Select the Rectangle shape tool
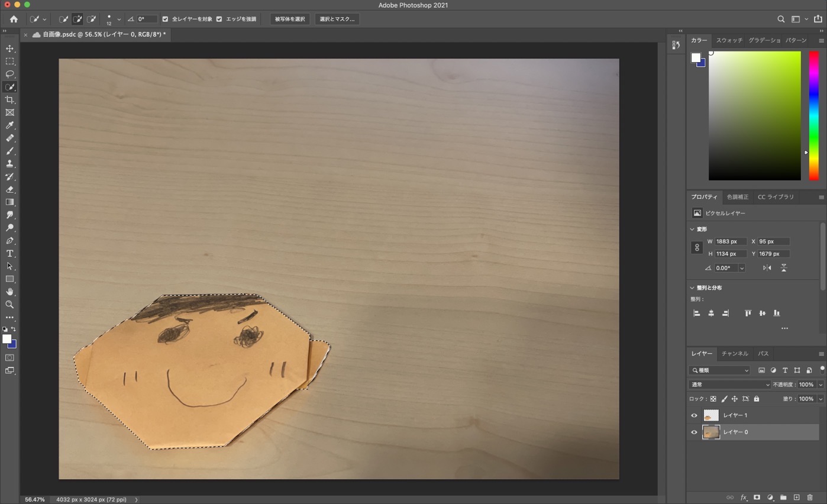Viewport: 827px width, 504px height. click(9, 279)
